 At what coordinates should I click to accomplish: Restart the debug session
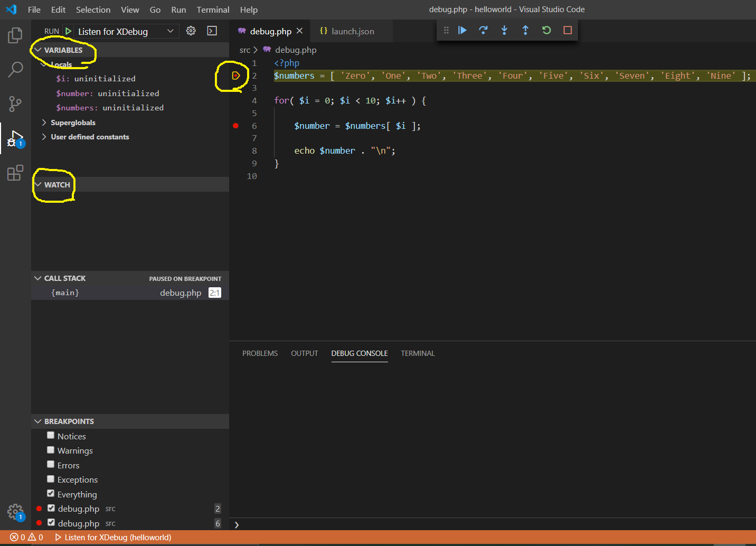[x=546, y=30]
